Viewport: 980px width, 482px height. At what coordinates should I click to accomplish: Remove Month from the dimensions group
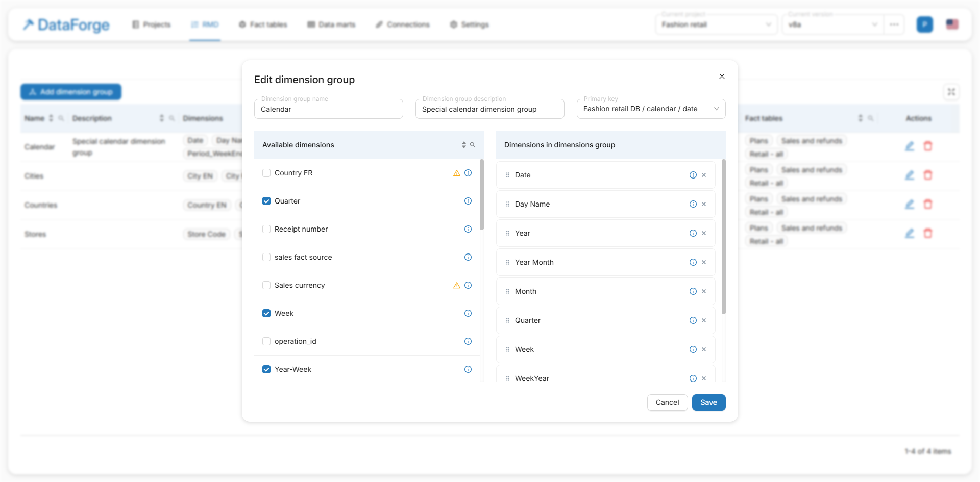click(703, 291)
